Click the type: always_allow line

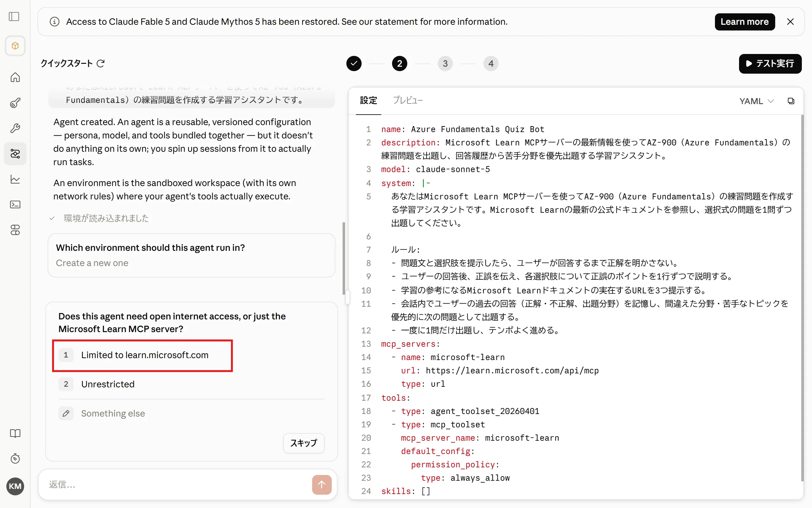[x=465, y=478]
